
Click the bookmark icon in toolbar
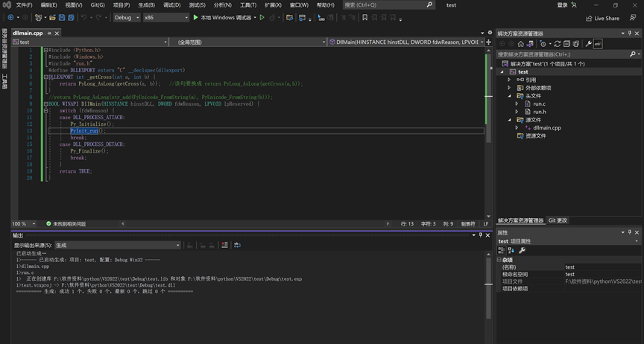point(364,18)
